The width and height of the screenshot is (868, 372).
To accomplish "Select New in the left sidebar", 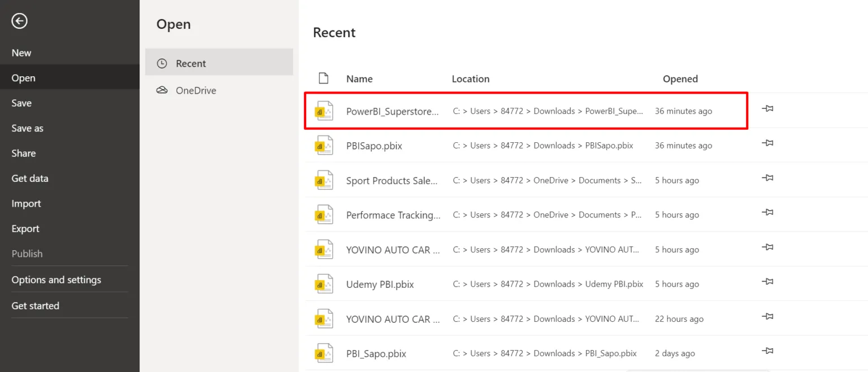I will click(x=21, y=52).
